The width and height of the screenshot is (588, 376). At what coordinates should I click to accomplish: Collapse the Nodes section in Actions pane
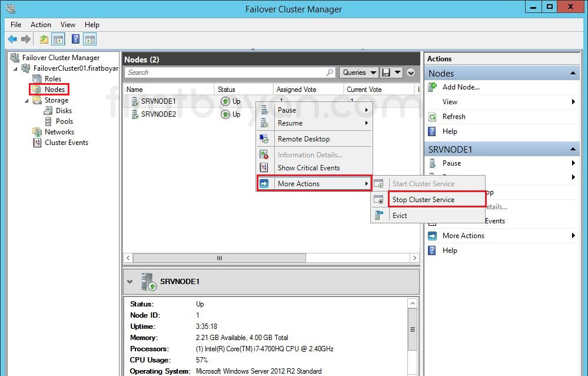pyautogui.click(x=573, y=73)
